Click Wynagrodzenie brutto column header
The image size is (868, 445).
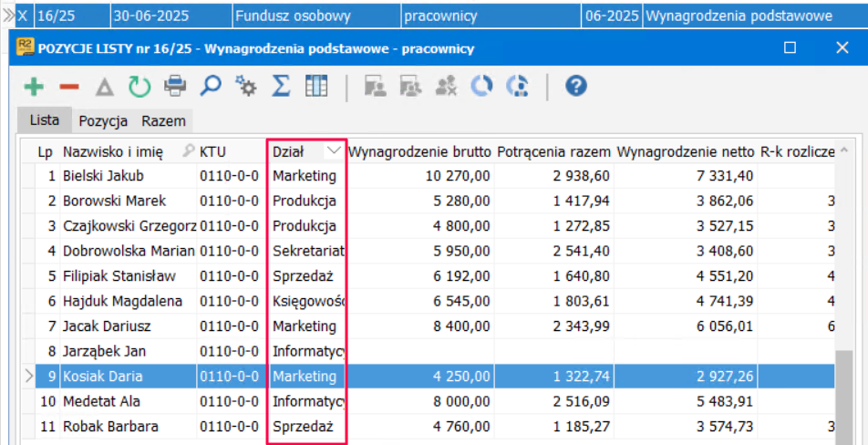pyautogui.click(x=419, y=151)
